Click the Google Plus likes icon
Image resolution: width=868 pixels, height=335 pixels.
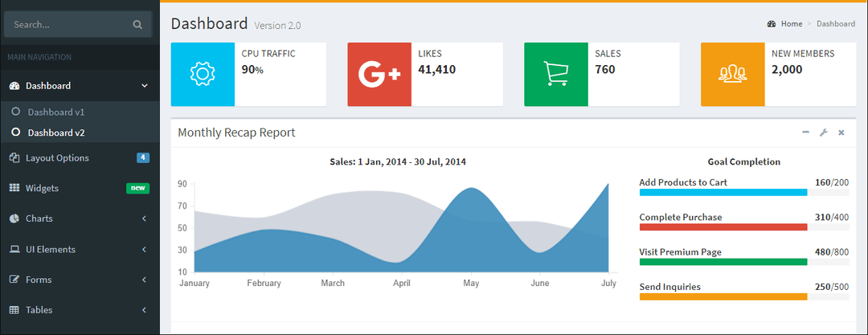379,74
